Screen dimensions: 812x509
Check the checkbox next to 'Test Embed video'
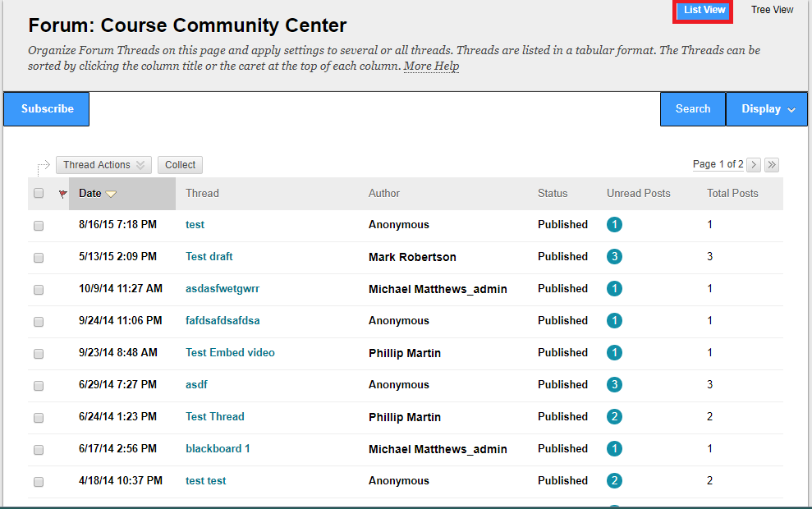tap(38, 353)
